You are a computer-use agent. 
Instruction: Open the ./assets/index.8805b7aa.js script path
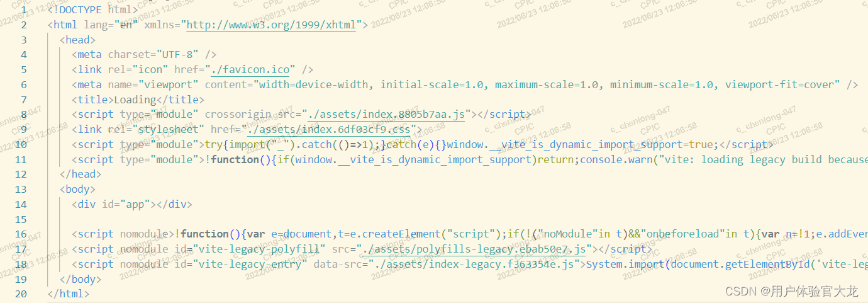(x=385, y=115)
